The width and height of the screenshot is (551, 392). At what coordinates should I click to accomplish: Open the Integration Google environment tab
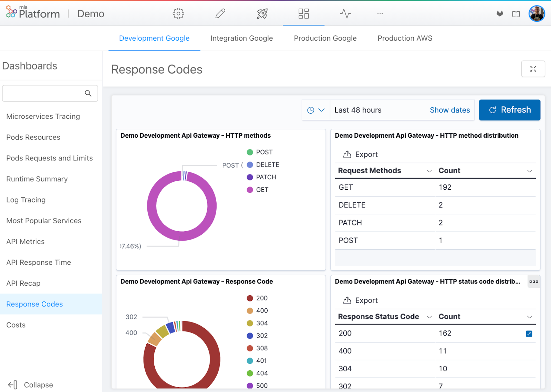click(241, 38)
